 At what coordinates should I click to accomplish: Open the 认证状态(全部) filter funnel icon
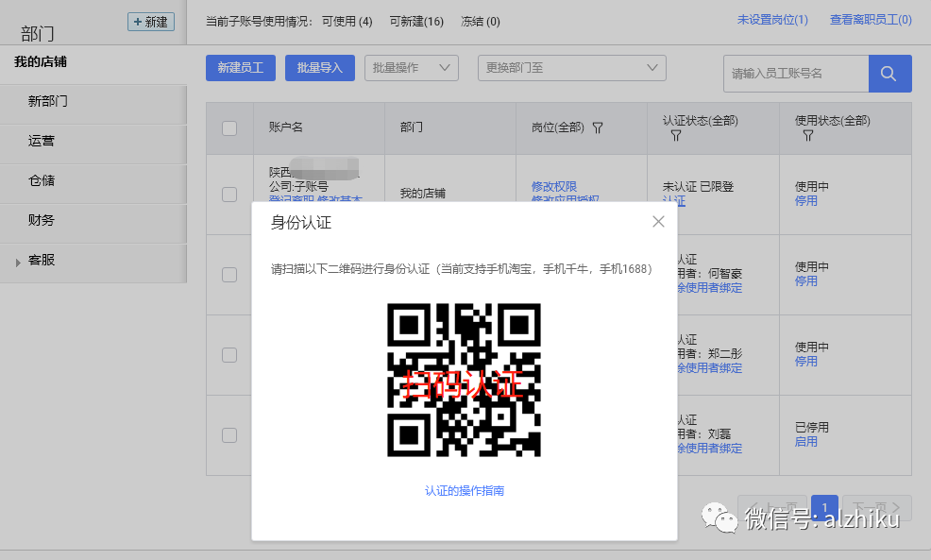click(676, 136)
